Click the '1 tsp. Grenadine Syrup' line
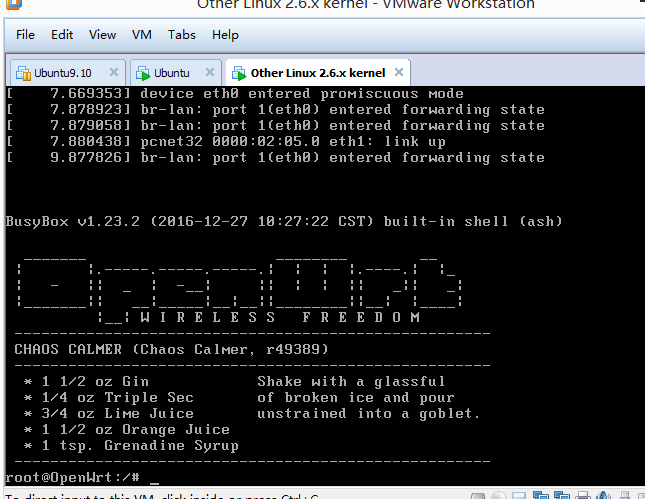The height and width of the screenshot is (499, 645). [131, 446]
